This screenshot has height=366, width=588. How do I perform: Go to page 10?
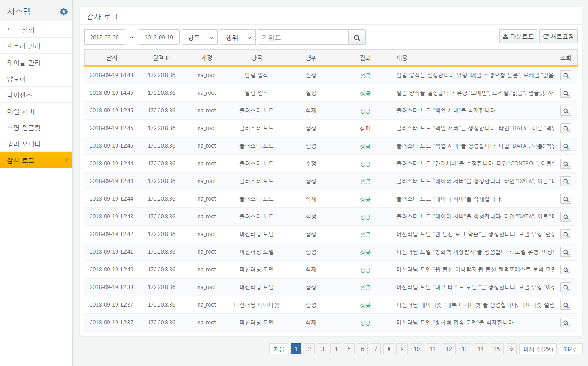pos(417,349)
